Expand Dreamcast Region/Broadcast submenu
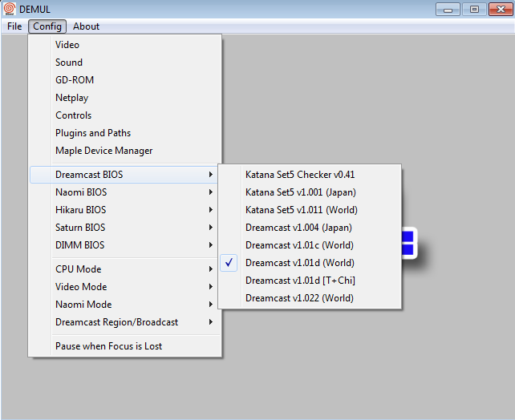This screenshot has height=420, width=515. tap(125, 322)
